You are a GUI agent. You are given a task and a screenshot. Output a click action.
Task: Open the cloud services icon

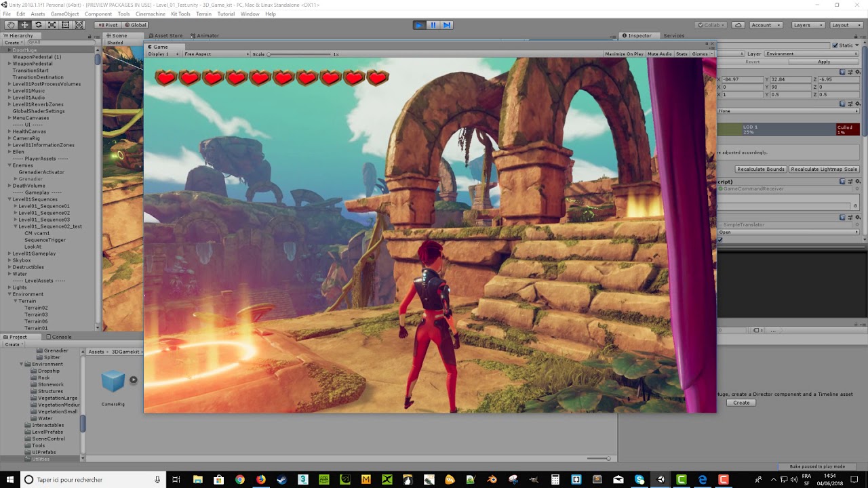click(738, 25)
